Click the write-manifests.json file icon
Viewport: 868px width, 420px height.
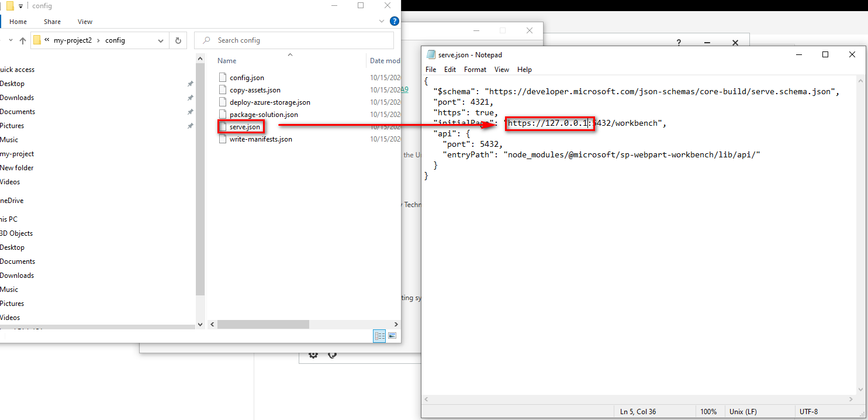222,139
